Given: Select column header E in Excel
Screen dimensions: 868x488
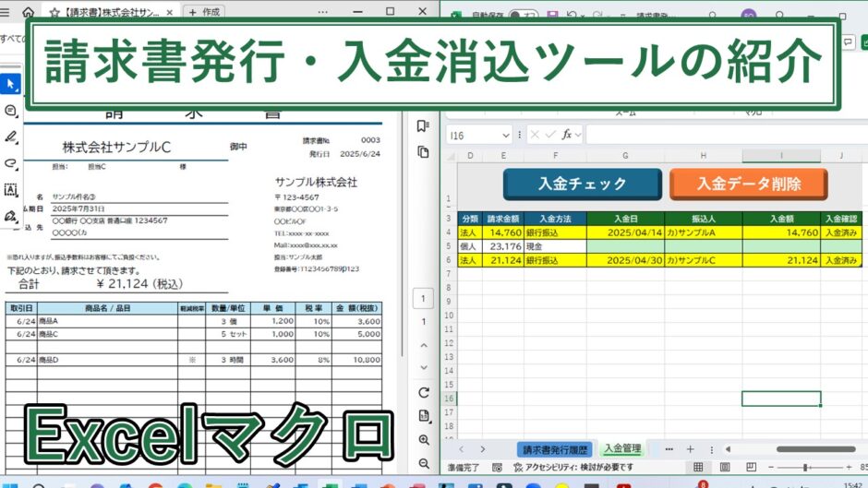Looking at the screenshot, I should 503,156.
